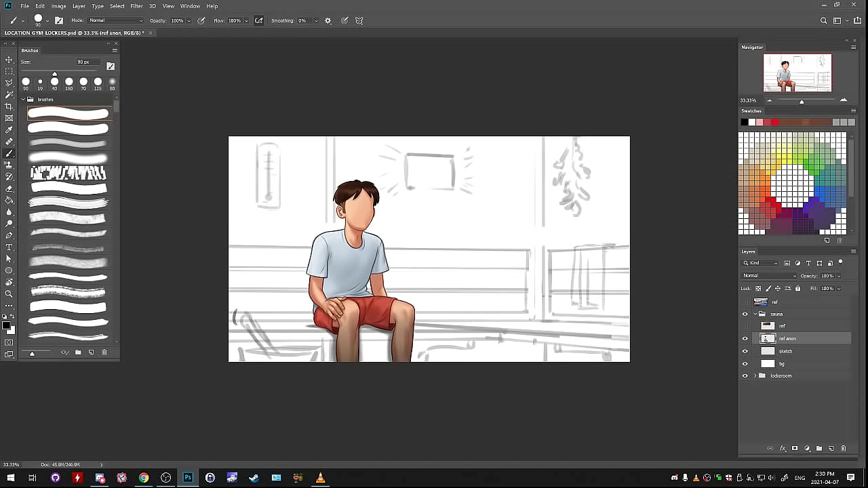This screenshot has height=488, width=868.
Task: Open Google Chrome from the taskbar
Action: [144, 478]
